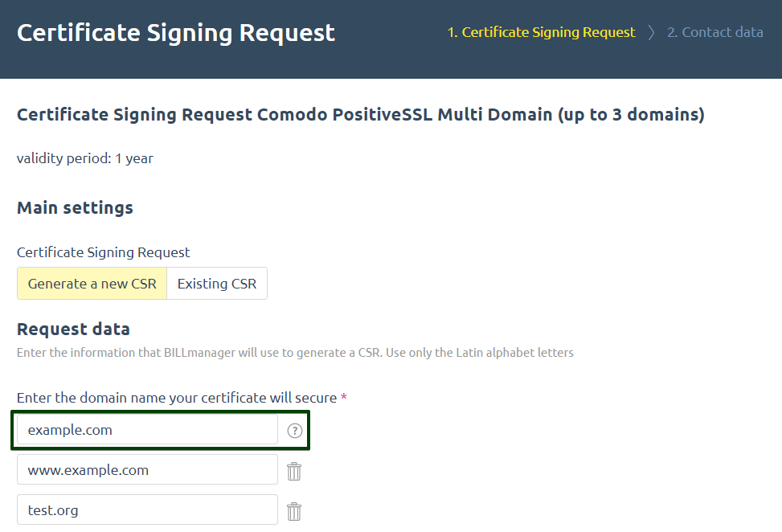The image size is (782, 532).
Task: Click the large Certificate Signing Request page title
Action: (175, 34)
